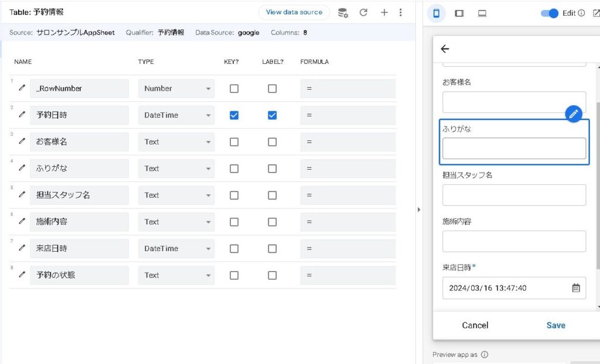
Task: Turn off the Edit toggle switch
Action: pos(549,13)
